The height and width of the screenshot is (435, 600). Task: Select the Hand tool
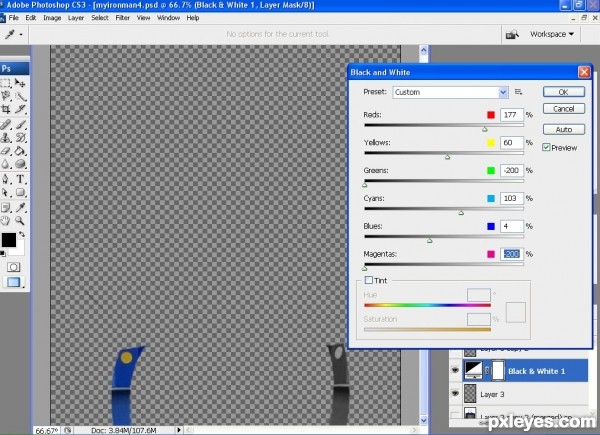[x=6, y=220]
